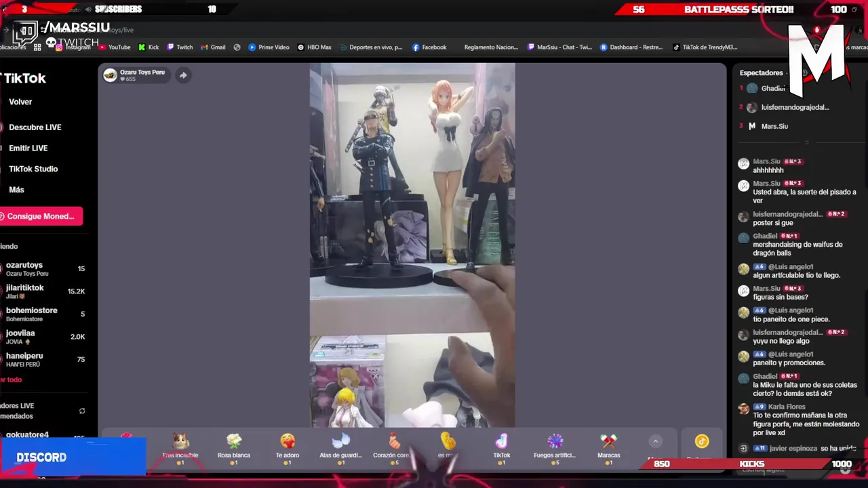Click Karla Flores chat username
Screen dimensions: 868x488
pos(787,407)
